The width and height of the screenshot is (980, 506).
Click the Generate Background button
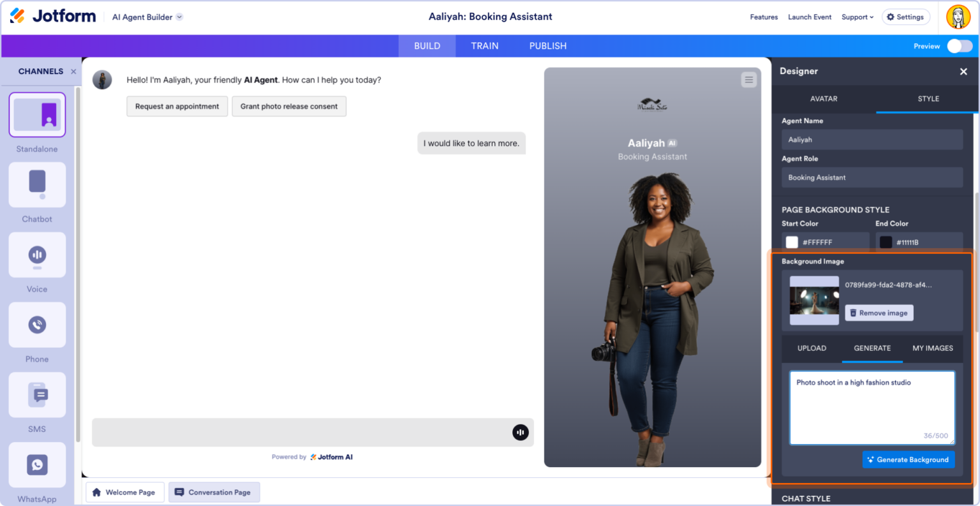pos(909,459)
